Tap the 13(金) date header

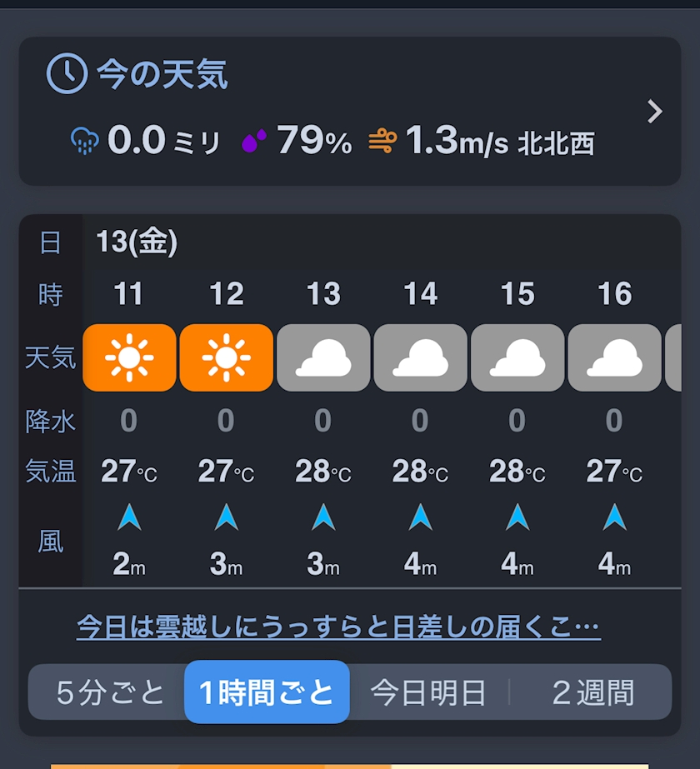point(137,242)
